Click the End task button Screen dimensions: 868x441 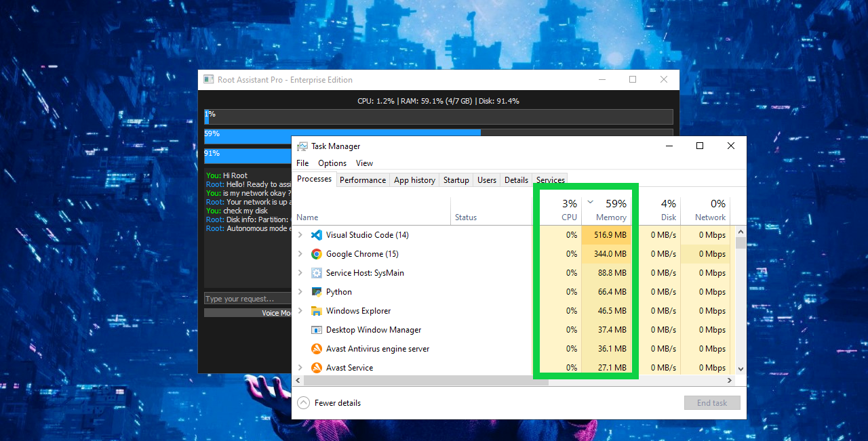[712, 403]
